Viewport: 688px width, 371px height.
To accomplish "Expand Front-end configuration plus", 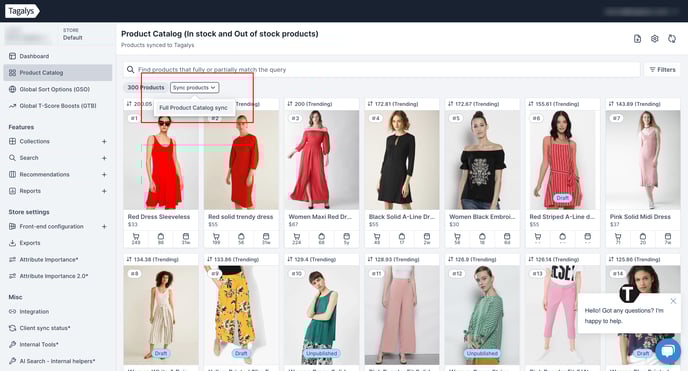I will [x=104, y=227].
